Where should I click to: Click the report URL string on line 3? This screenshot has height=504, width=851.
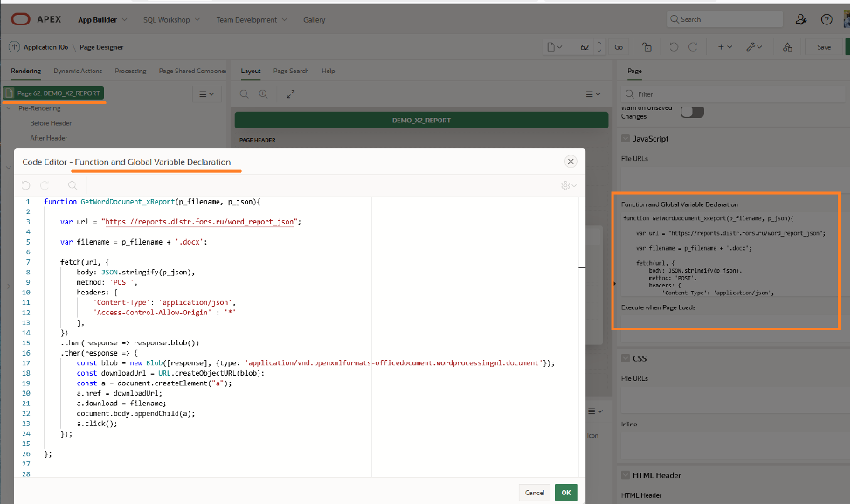pos(199,221)
